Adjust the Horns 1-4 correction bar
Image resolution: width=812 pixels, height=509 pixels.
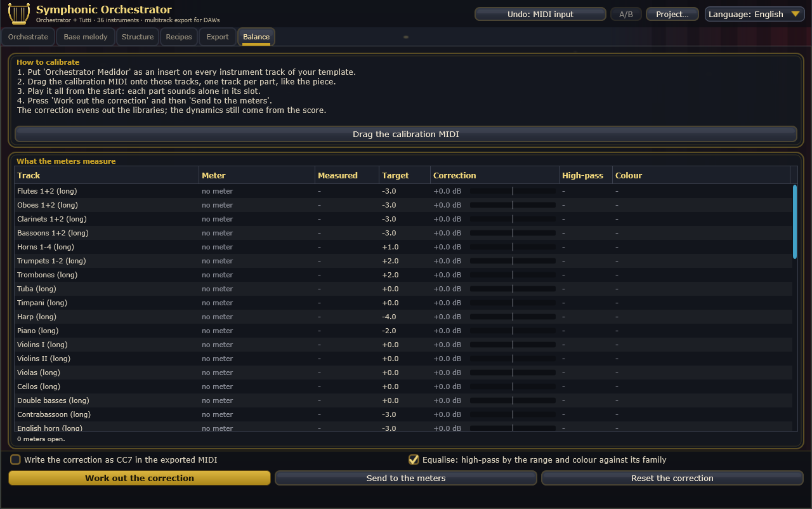point(513,247)
